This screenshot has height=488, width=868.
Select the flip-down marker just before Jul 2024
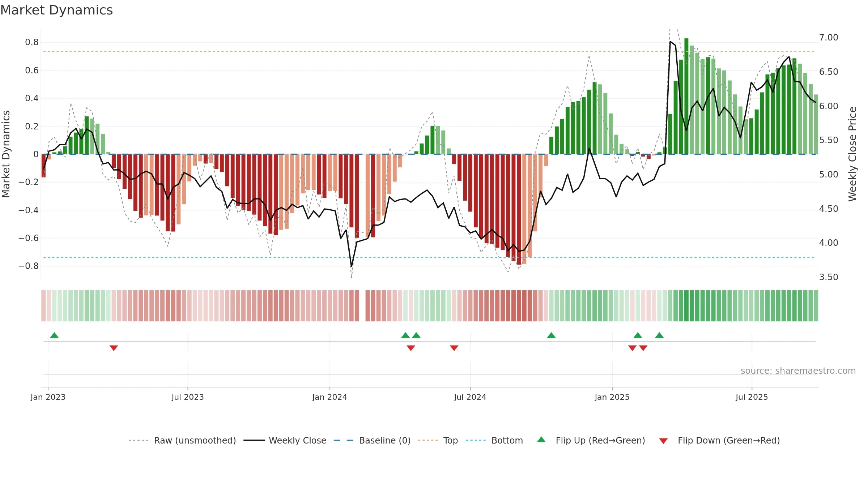(454, 348)
